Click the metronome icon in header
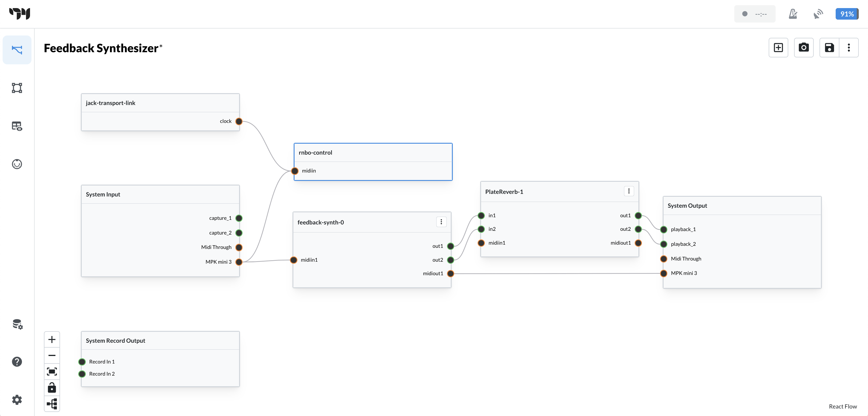Image resolution: width=868 pixels, height=416 pixels. 793,14
